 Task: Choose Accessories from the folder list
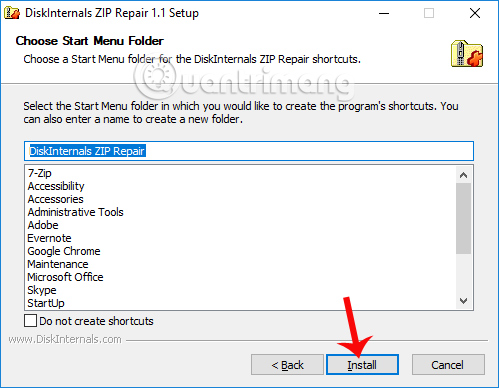click(x=56, y=199)
